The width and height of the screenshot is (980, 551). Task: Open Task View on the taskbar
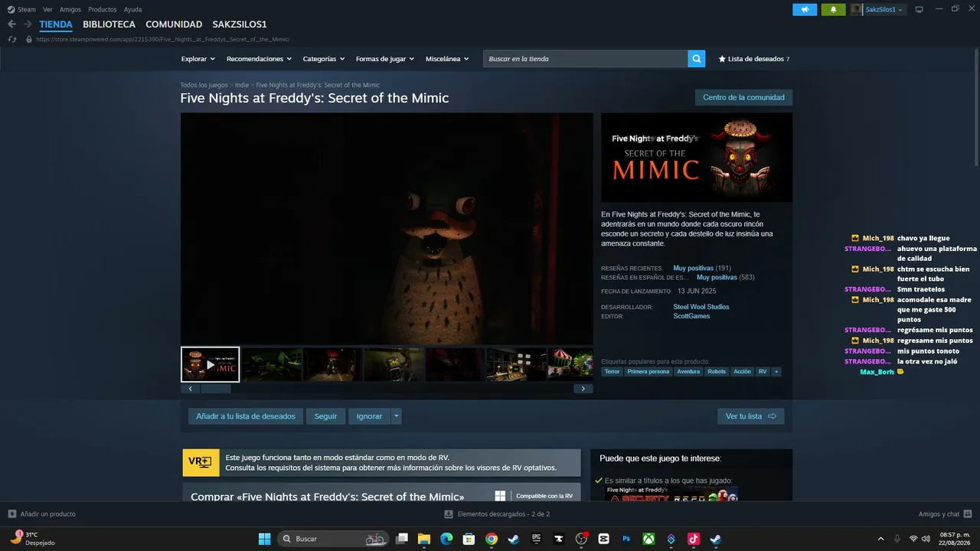pyautogui.click(x=402, y=539)
